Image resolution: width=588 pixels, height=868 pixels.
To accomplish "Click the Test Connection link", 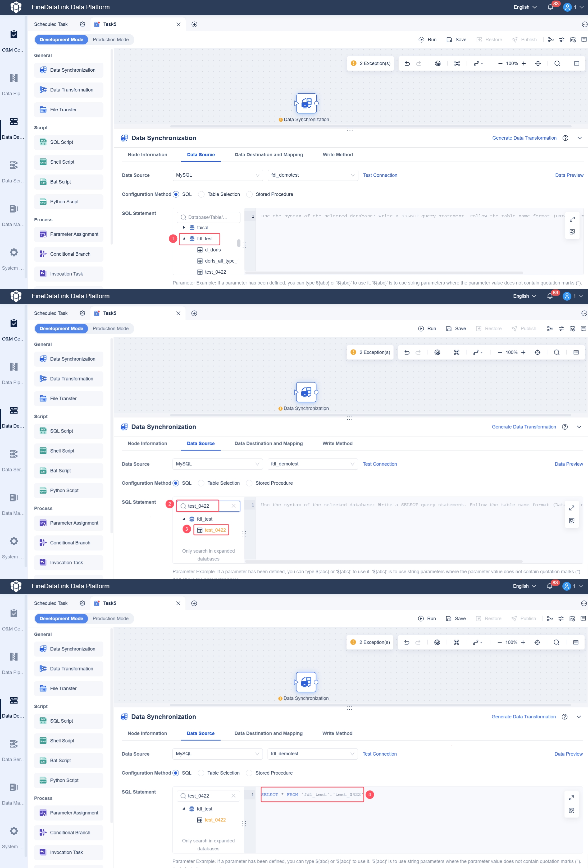I will 380,175.
